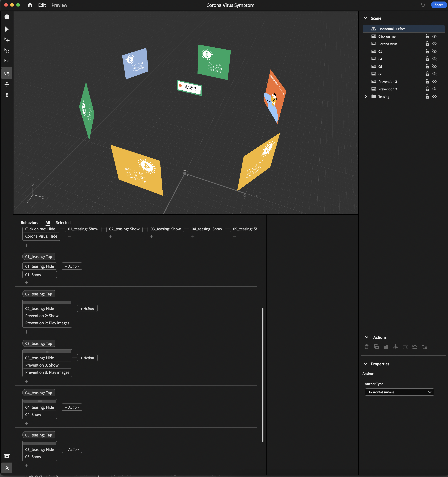Click the Duplicate action icon

pos(376,347)
